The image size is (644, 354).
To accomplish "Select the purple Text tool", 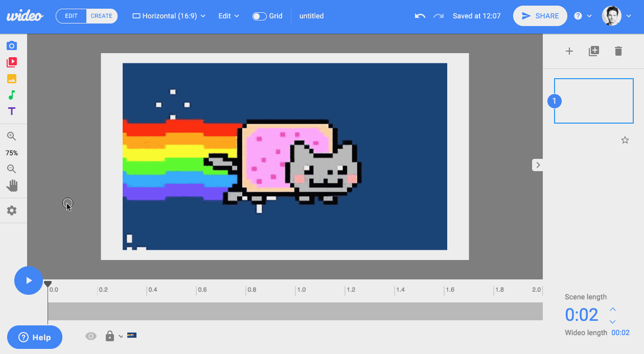I will 11,111.
